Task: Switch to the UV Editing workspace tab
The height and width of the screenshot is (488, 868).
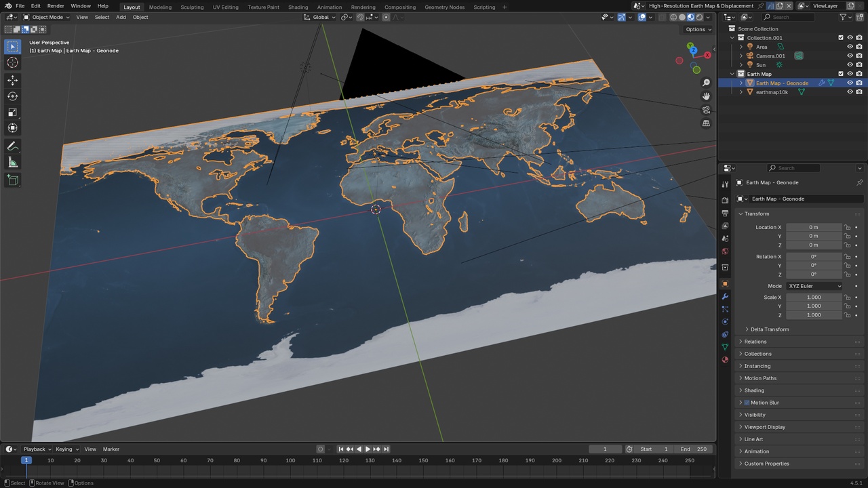Action: 225,7
